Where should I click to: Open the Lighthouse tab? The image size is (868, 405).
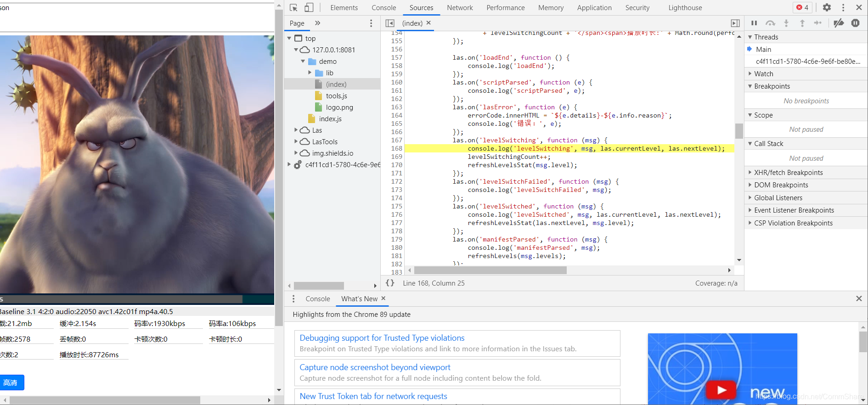tap(685, 8)
